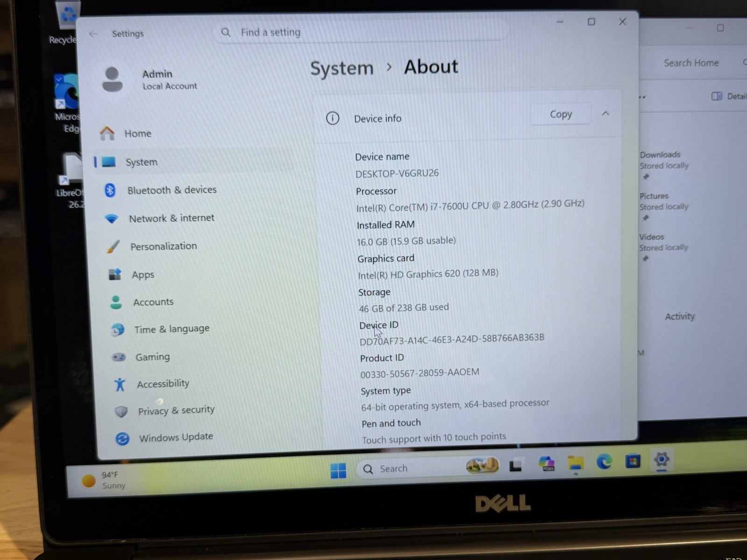The height and width of the screenshot is (560, 747).
Task: Click the Privacy shield icon
Action: tap(121, 411)
